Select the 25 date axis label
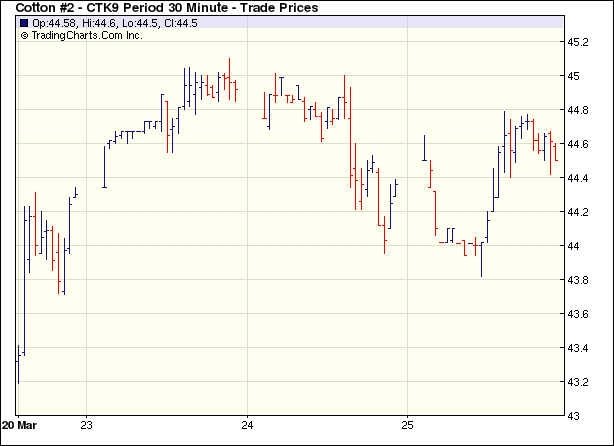This screenshot has height=446, width=614. (406, 424)
